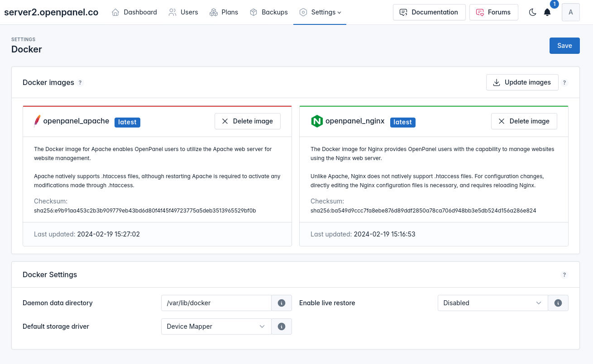Click the X icon in Apache Delete image

click(x=225, y=121)
